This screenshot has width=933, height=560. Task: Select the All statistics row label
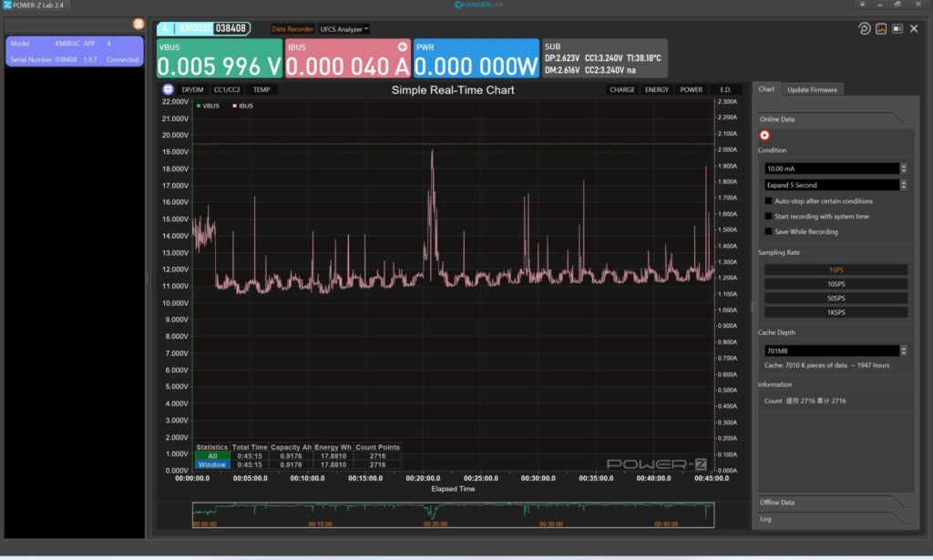(211, 456)
